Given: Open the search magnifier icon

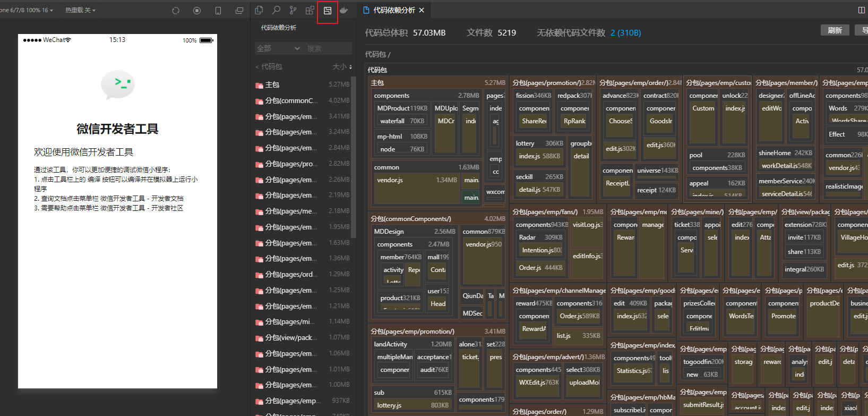Looking at the screenshot, I should (276, 10).
